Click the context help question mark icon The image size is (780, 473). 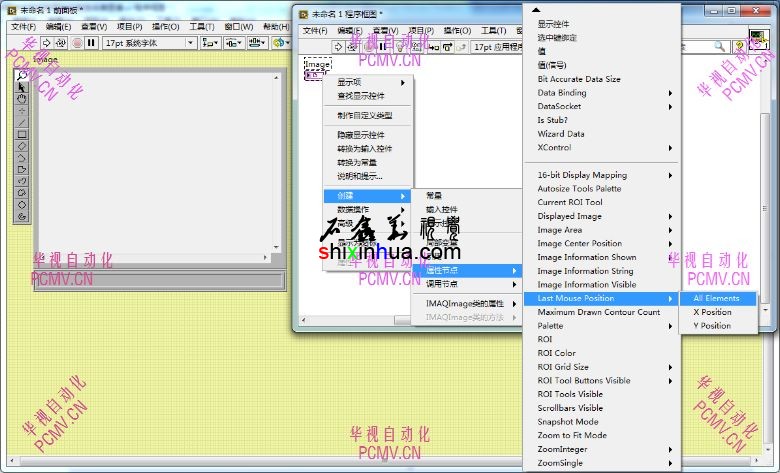[740, 45]
